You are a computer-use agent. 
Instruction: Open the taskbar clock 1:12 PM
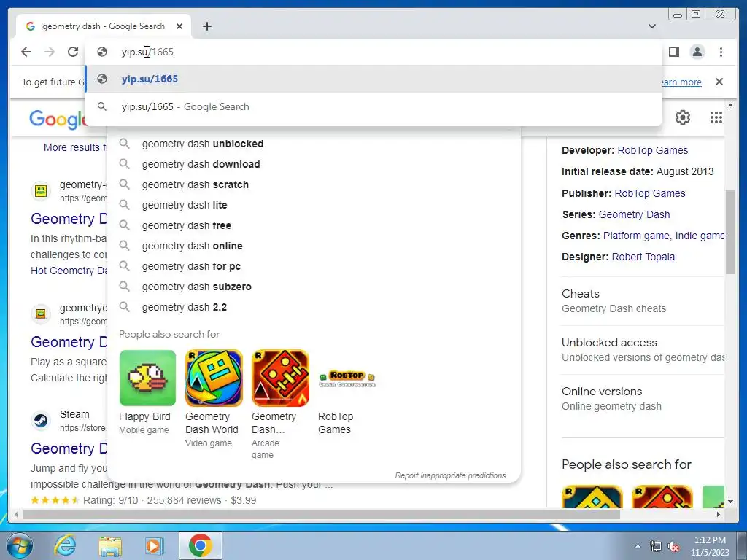tap(710, 546)
